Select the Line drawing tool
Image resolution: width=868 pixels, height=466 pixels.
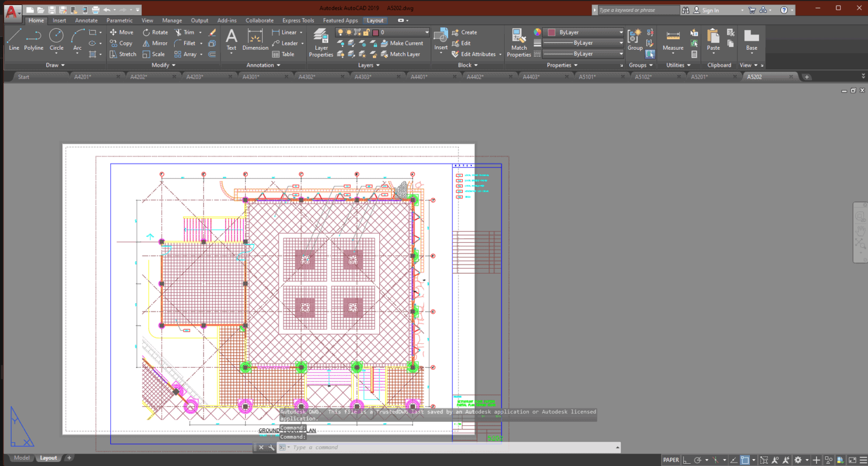click(14, 40)
